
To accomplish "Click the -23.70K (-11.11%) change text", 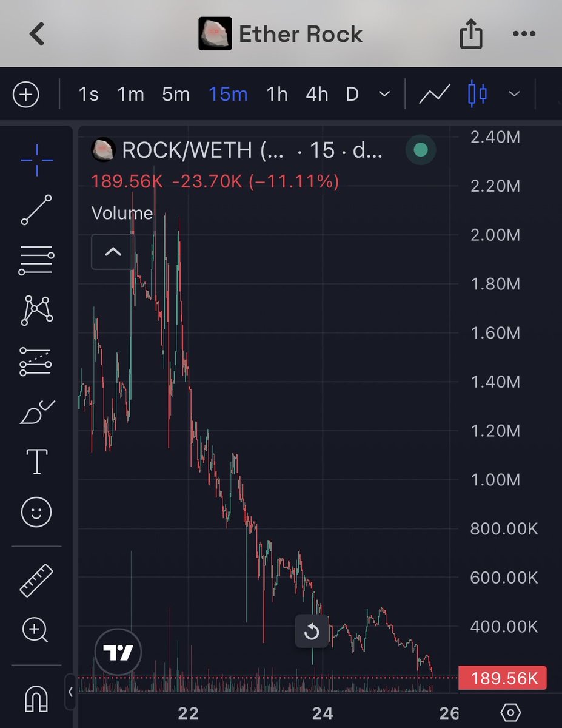I will point(256,181).
